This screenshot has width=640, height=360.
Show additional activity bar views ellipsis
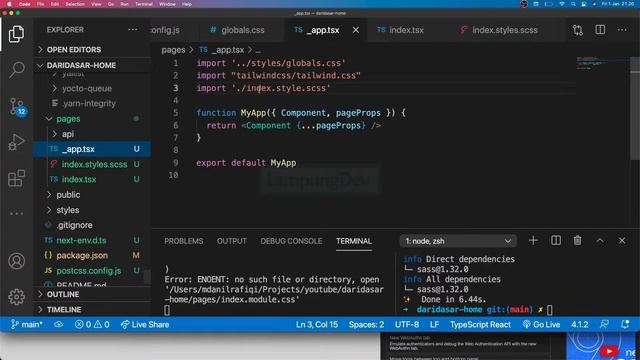pos(16,213)
